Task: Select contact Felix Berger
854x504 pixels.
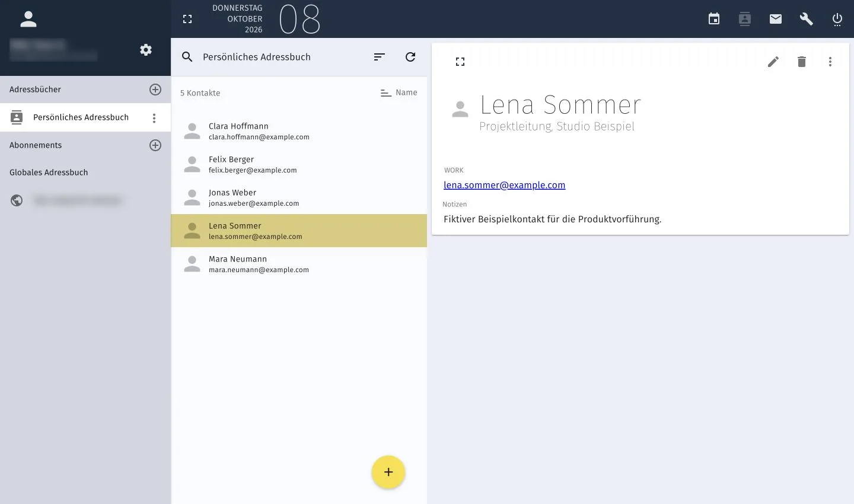Action: [299, 164]
